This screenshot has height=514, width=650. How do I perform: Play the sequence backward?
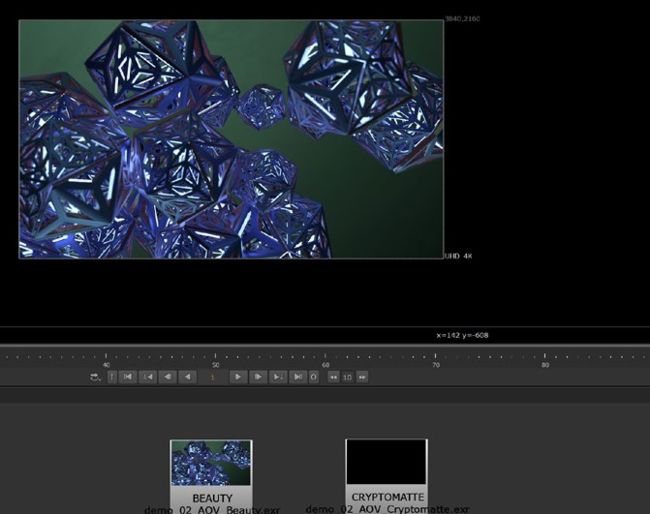click(187, 377)
